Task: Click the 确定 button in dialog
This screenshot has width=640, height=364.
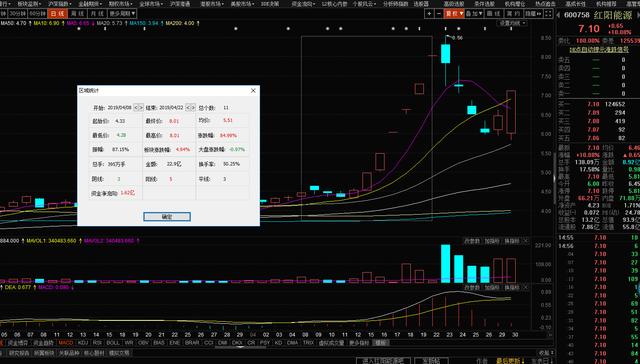Action: [167, 217]
